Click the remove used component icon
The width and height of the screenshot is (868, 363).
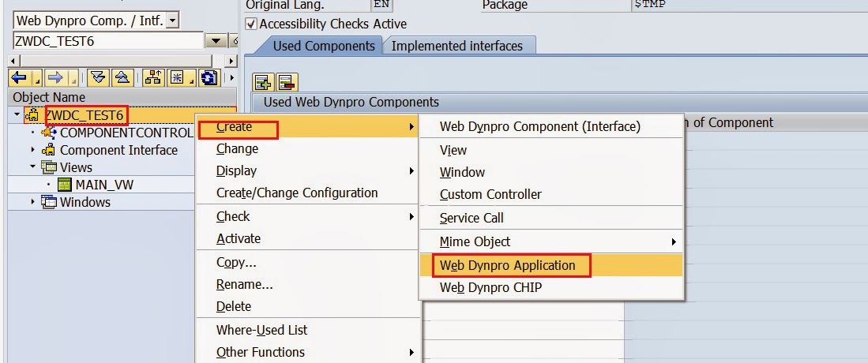point(287,82)
